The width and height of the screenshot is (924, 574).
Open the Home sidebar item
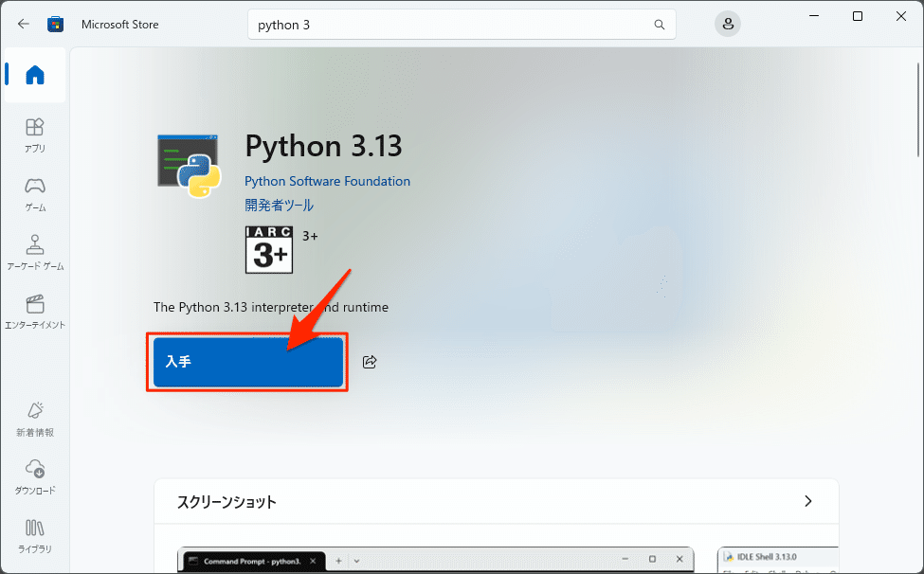35,75
